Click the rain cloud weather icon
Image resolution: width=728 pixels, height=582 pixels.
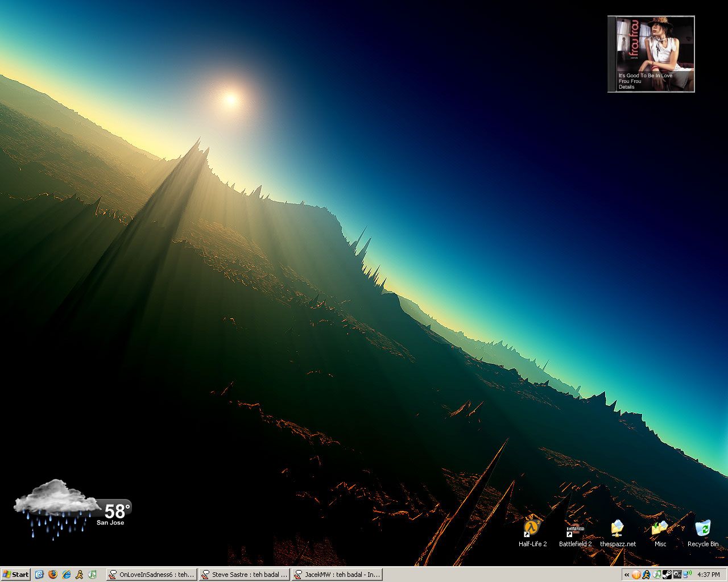[56, 509]
